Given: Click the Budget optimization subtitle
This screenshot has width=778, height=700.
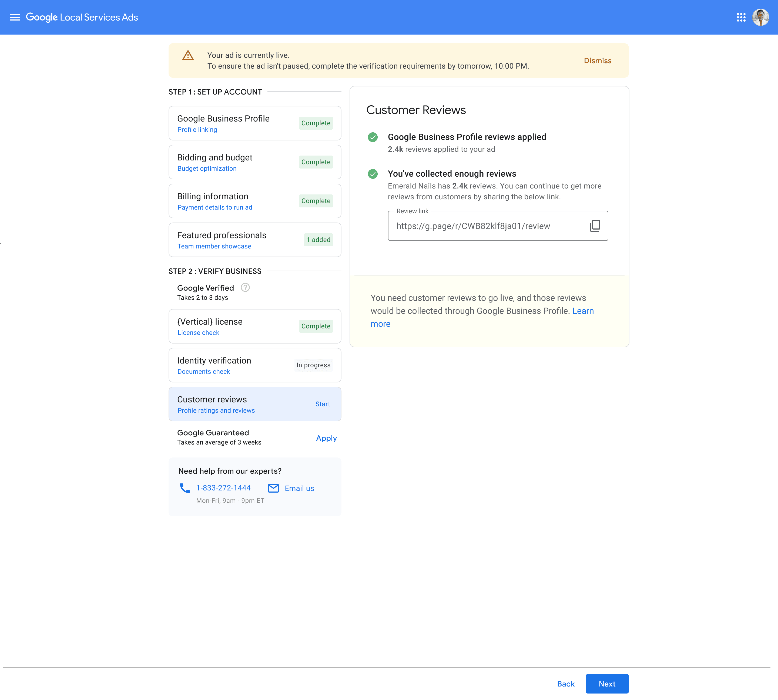Looking at the screenshot, I should (x=207, y=169).
